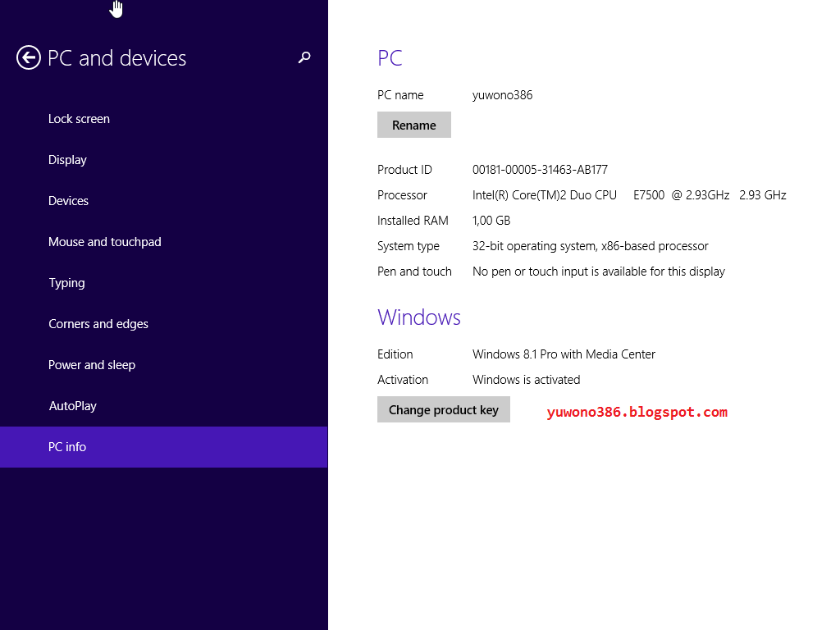Screen dimensions: 840x630
Task: Click the PC name value yuwono386
Action: [x=503, y=95]
